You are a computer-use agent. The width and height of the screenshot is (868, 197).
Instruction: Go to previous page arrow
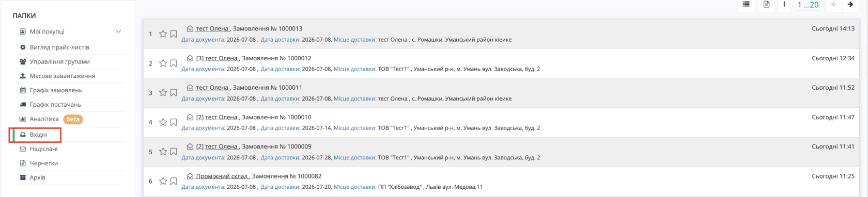834,5
